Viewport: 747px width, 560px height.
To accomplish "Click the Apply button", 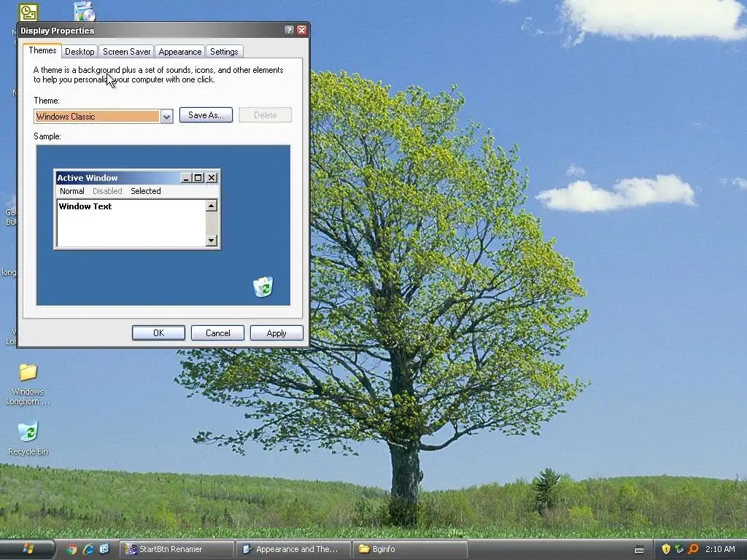I will [276, 332].
